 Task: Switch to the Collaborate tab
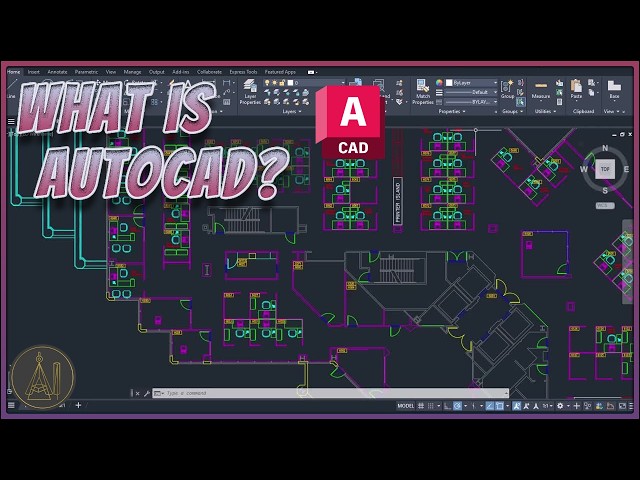coord(209,72)
